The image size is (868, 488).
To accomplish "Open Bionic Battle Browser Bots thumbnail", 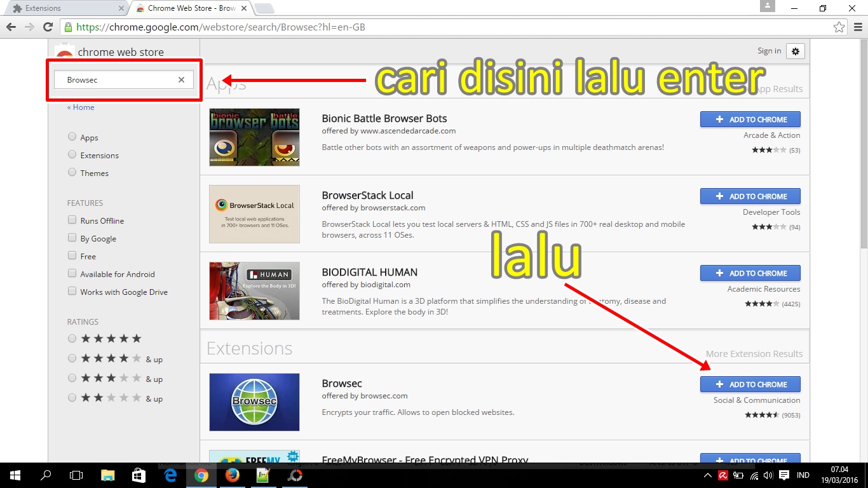I will click(x=254, y=137).
